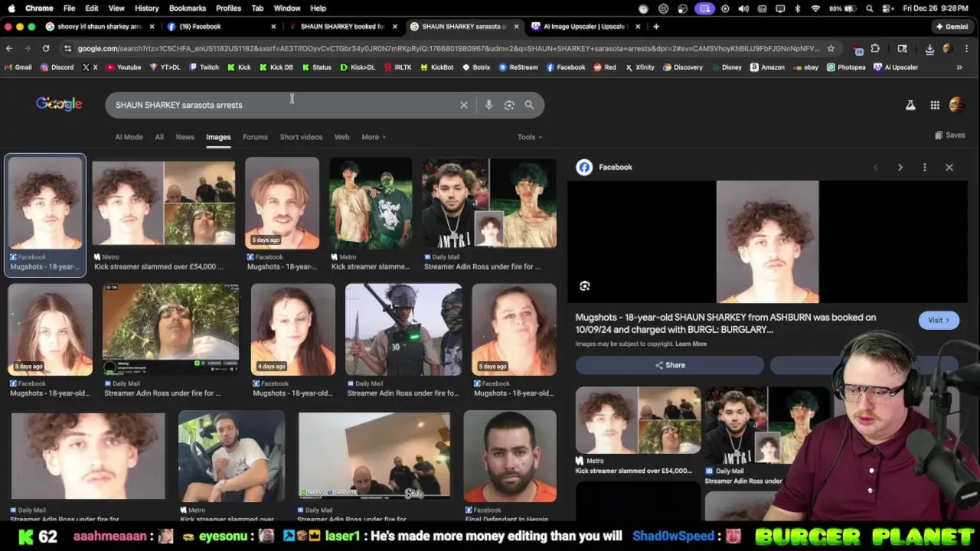
Task: Switch to SHAUN SHARKEY booked browser tab
Action: (x=342, y=26)
